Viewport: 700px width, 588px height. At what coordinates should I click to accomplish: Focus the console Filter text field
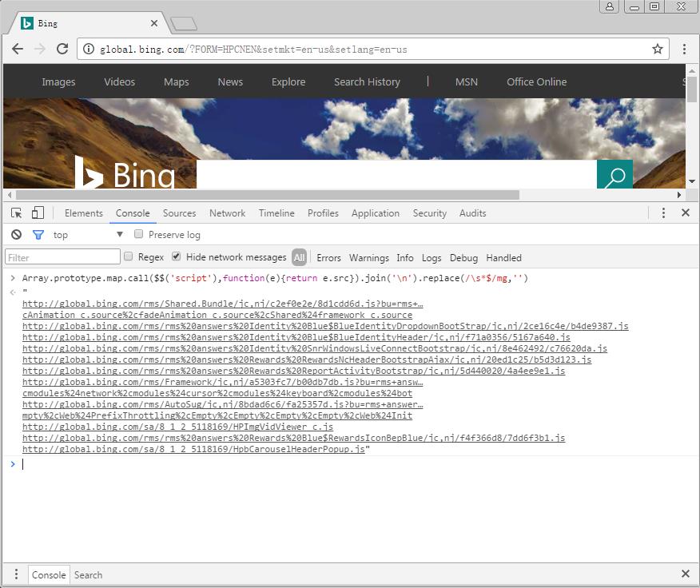62,257
